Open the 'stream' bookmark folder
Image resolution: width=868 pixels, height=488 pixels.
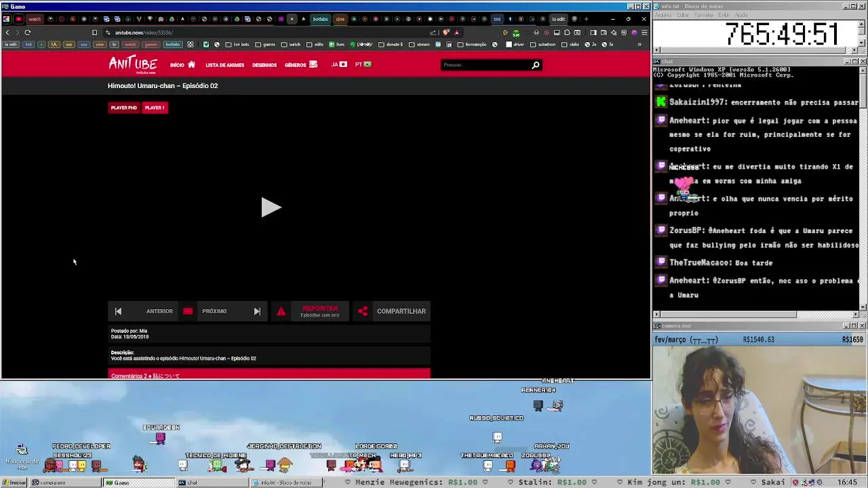pos(419,45)
